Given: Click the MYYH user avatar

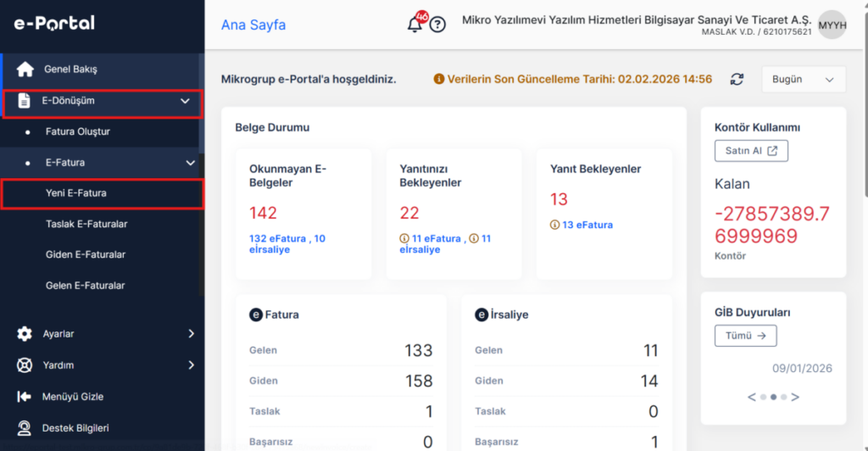Looking at the screenshot, I should 832,25.
